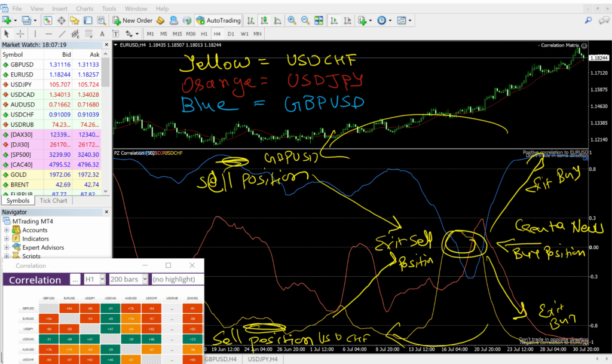Select the Fibonacci retracement tool
The image size is (612, 364).
88,34
